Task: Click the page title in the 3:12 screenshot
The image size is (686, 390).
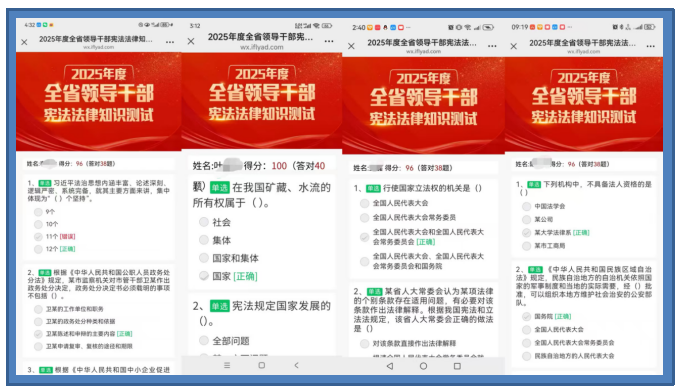Action: (x=260, y=37)
